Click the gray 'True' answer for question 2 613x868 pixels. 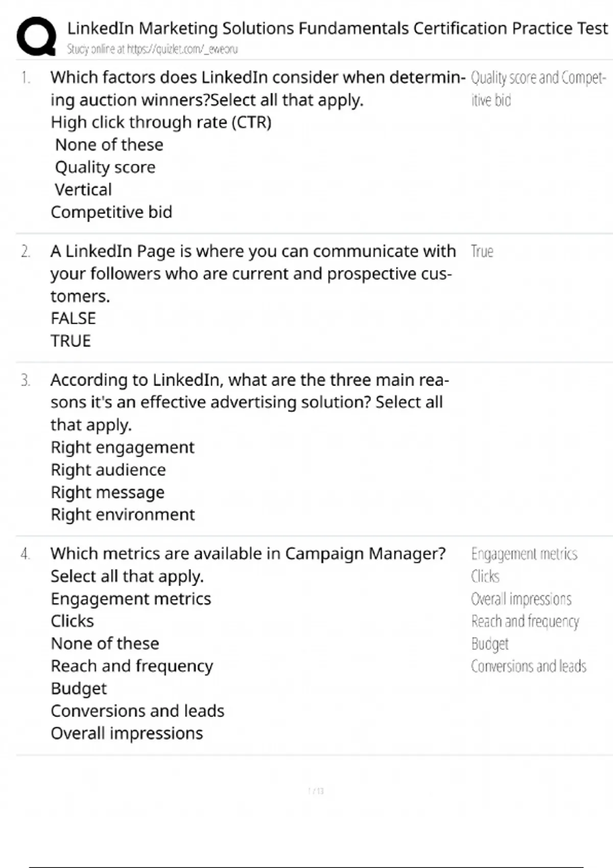point(482,252)
